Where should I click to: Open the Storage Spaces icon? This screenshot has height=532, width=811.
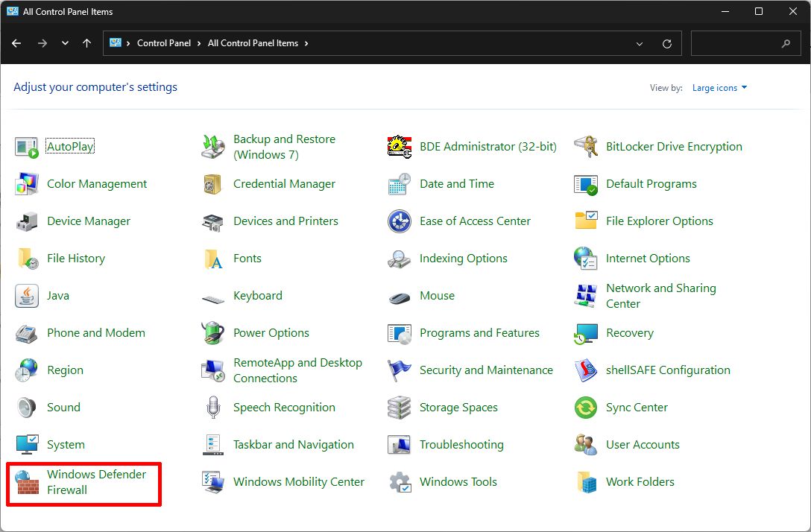[x=400, y=408]
